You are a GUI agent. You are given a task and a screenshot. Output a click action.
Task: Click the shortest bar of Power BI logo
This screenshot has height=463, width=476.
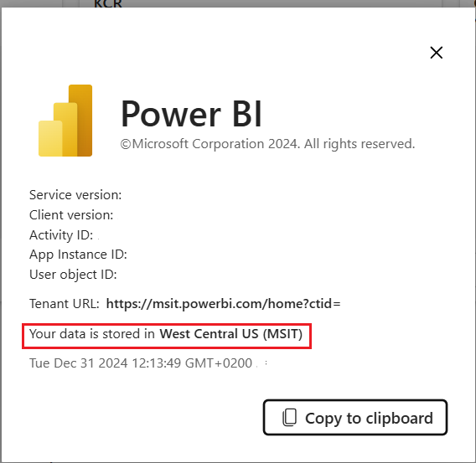click(50, 139)
